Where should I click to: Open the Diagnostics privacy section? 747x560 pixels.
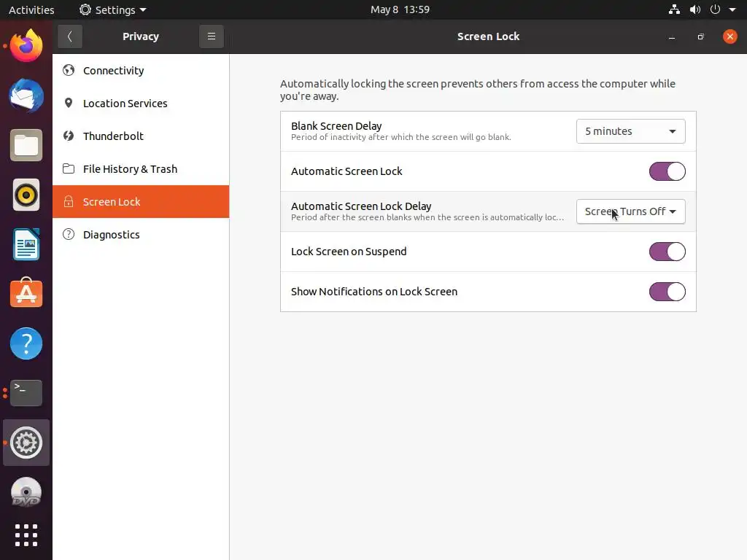pos(111,235)
